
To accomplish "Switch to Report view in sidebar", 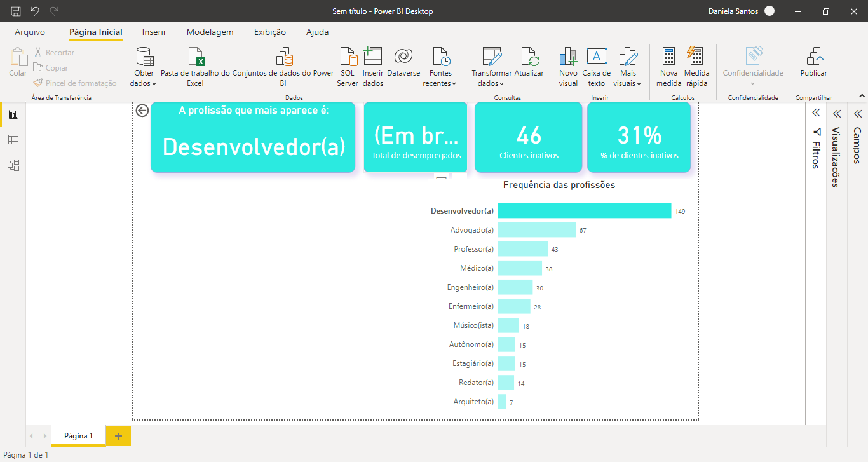I will coord(13,114).
